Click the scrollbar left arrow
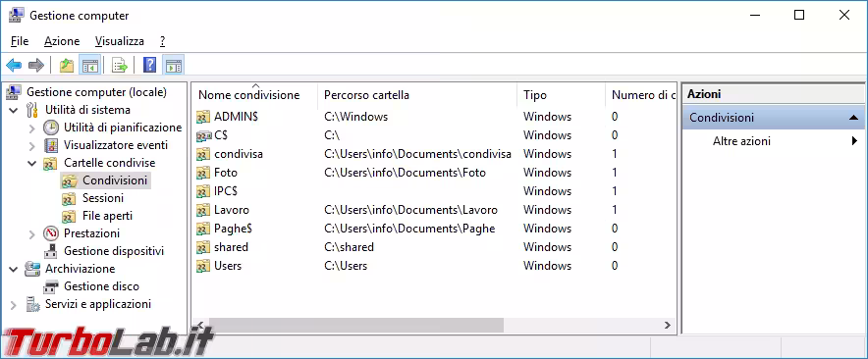Image resolution: width=868 pixels, height=359 pixels. click(200, 326)
